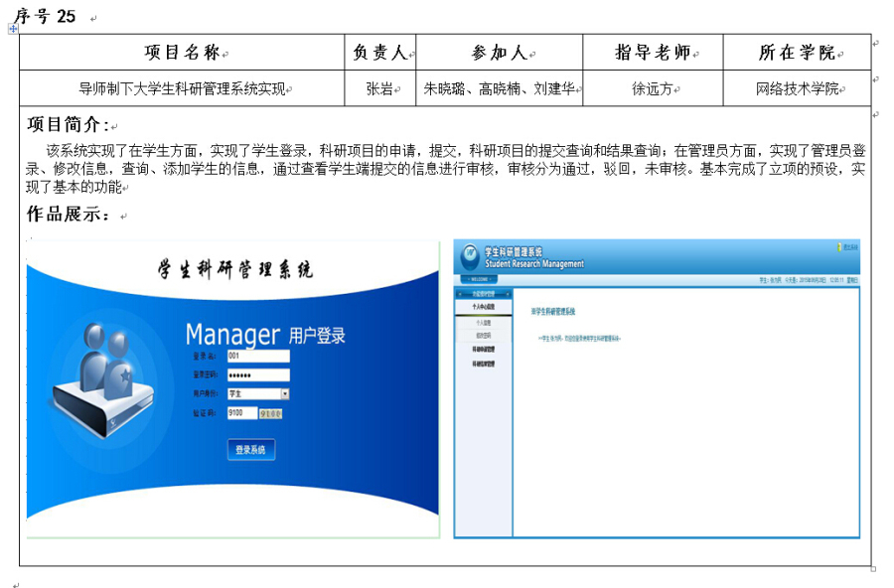
Task: Click the 负责人 header cell
Action: click(380, 53)
